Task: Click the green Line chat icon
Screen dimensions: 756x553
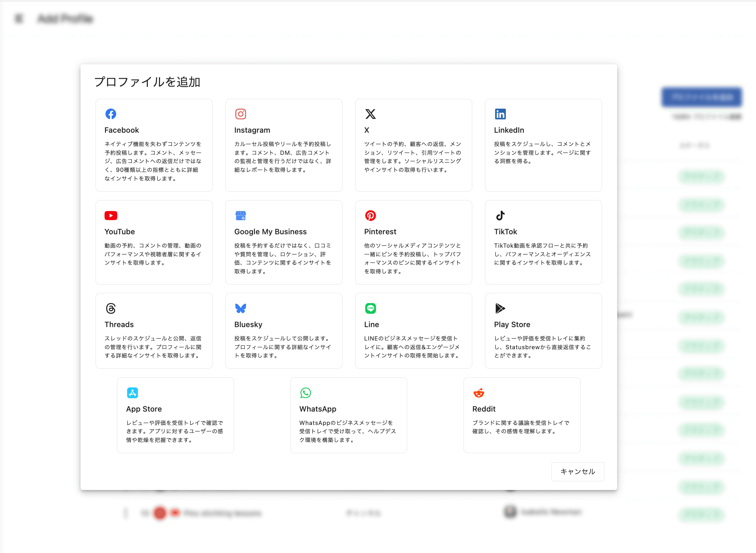Action: click(370, 308)
